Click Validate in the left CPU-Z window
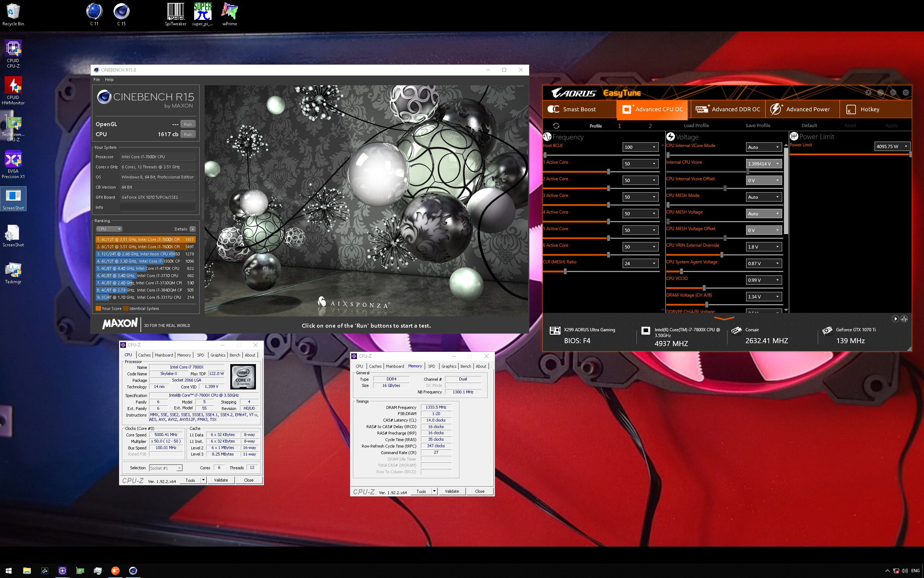Viewport: 924px width, 578px height. click(x=221, y=480)
